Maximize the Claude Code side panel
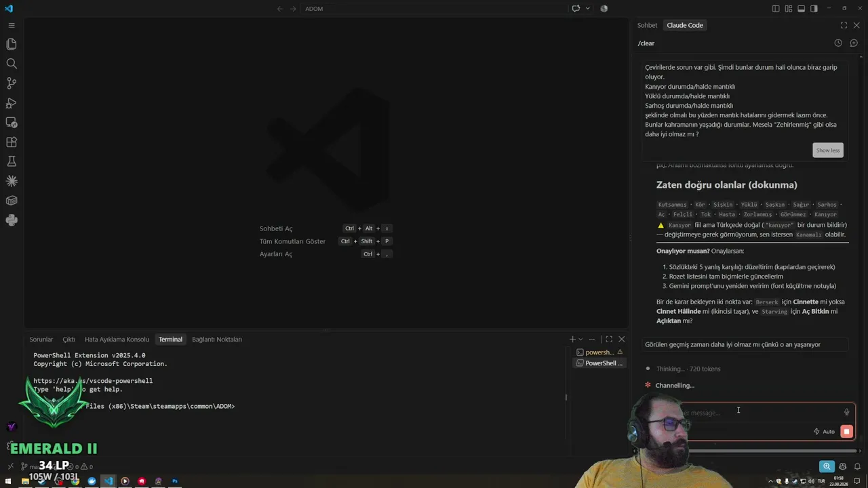This screenshot has height=488, width=868. tap(844, 25)
